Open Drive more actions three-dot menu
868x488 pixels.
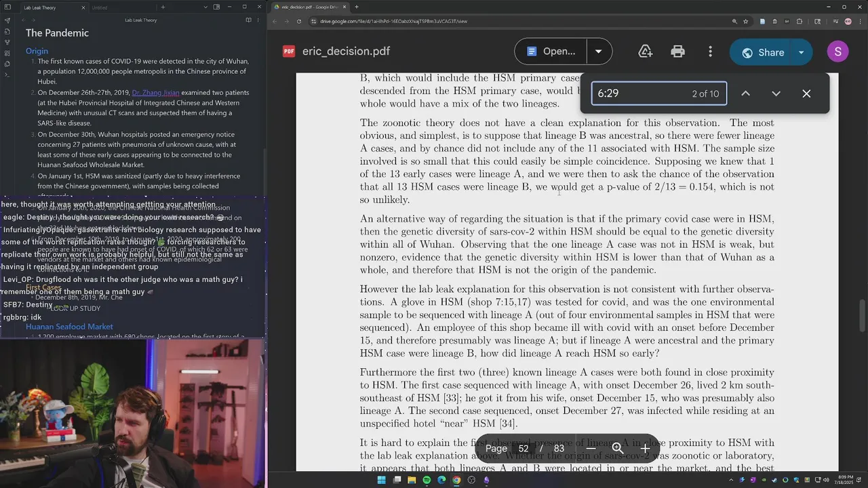tap(710, 52)
